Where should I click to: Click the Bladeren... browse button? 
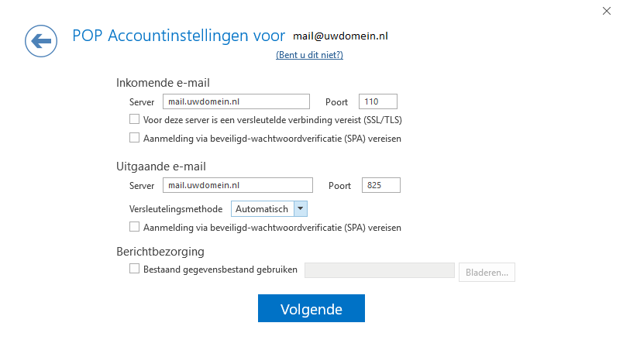click(487, 273)
